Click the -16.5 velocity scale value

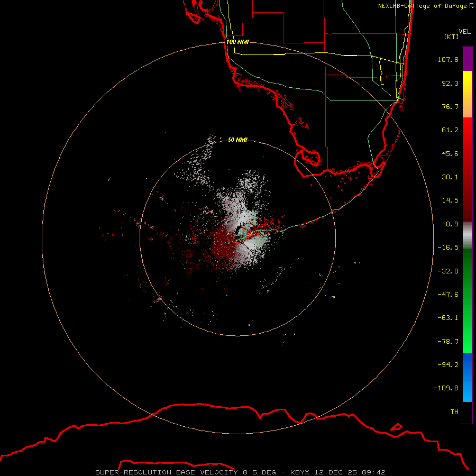pyautogui.click(x=448, y=248)
